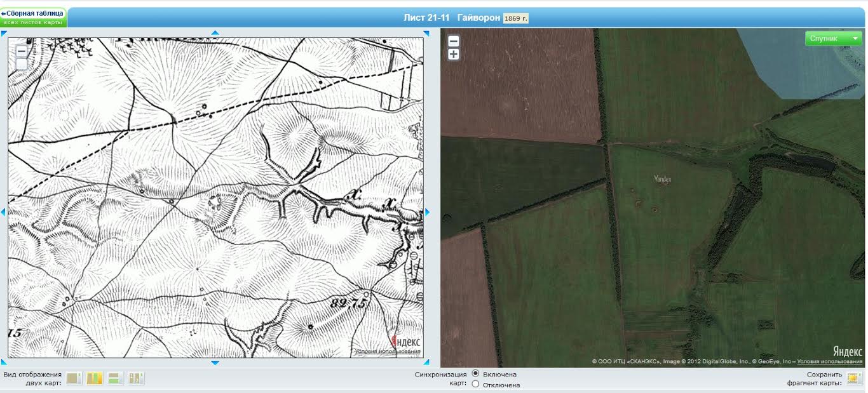
Task: Open the Спутник map type dropdown
Action: [x=833, y=39]
